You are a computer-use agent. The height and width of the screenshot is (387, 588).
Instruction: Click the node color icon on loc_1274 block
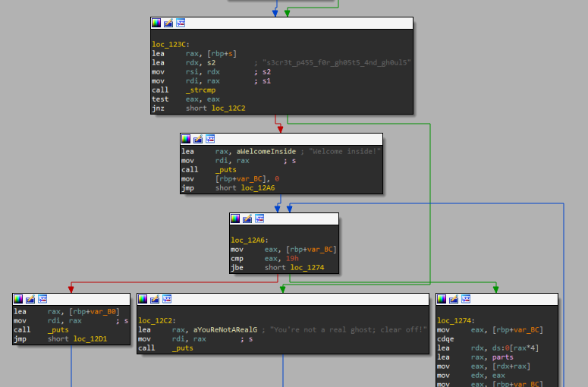tap(442, 299)
